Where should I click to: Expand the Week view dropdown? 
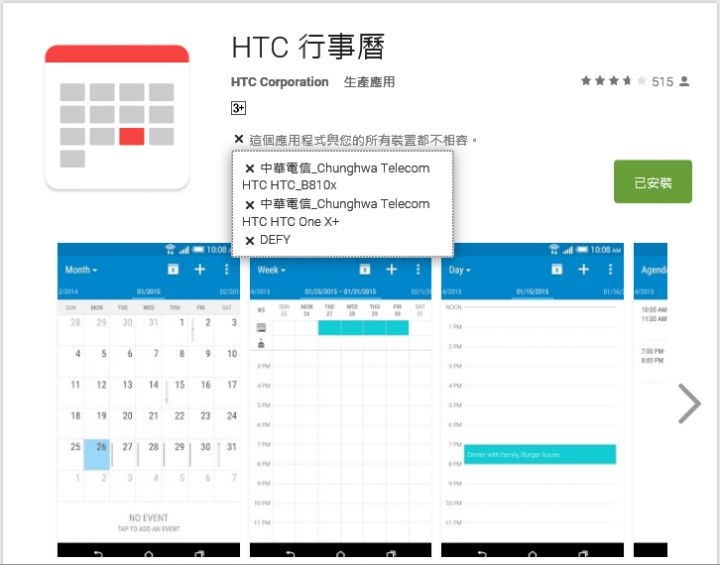tap(271, 270)
